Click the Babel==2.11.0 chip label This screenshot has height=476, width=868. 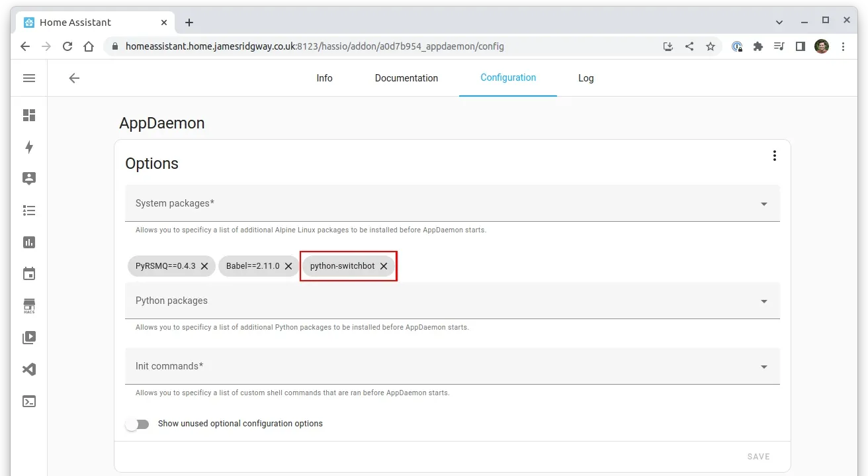pyautogui.click(x=253, y=266)
